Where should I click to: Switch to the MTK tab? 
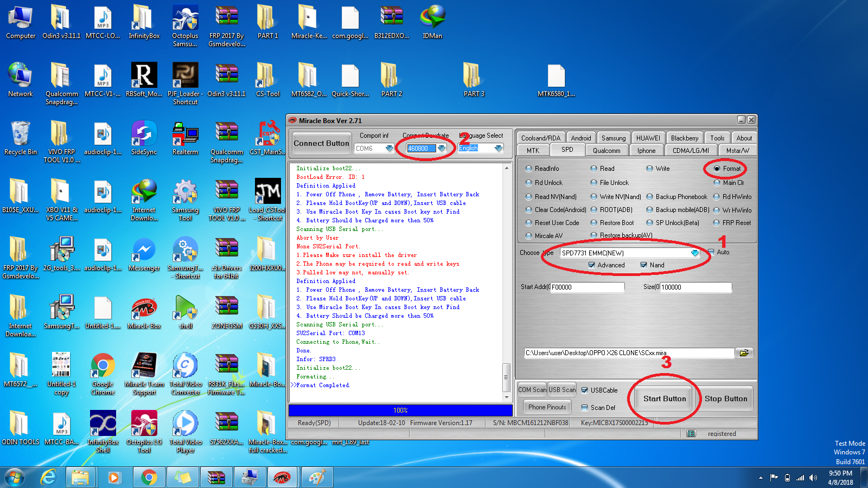click(533, 151)
